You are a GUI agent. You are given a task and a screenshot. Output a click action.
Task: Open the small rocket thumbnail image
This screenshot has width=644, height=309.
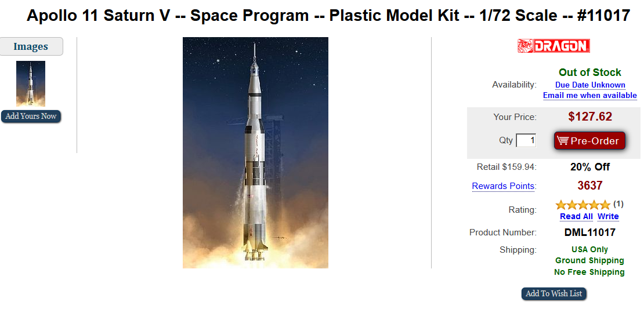(31, 83)
